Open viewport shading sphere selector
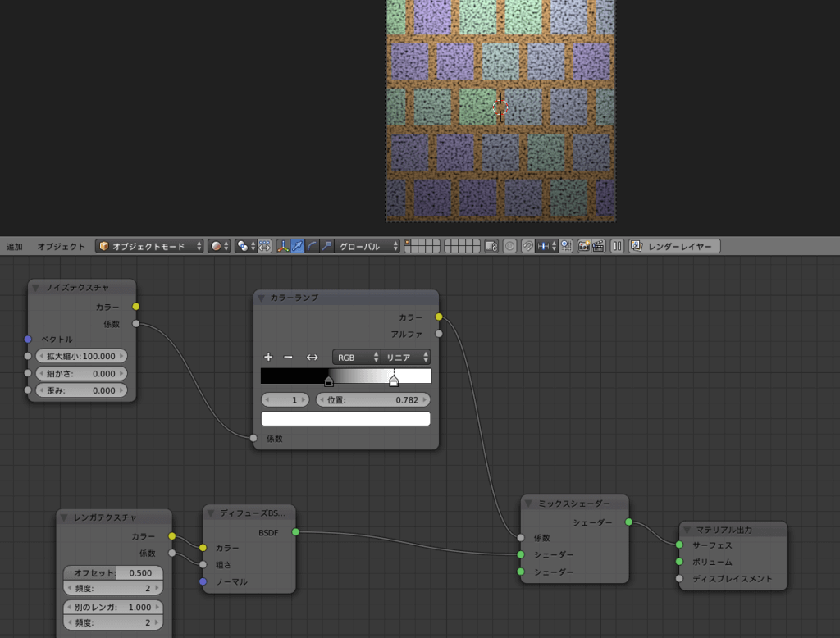The image size is (840, 638). point(219,246)
